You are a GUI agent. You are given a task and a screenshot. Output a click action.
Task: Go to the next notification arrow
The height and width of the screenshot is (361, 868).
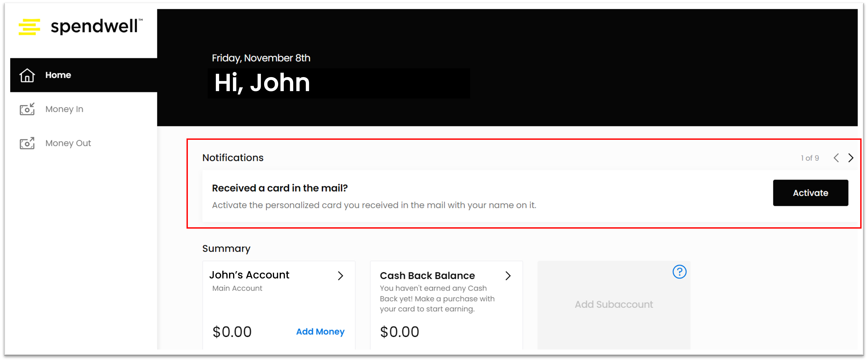click(851, 158)
